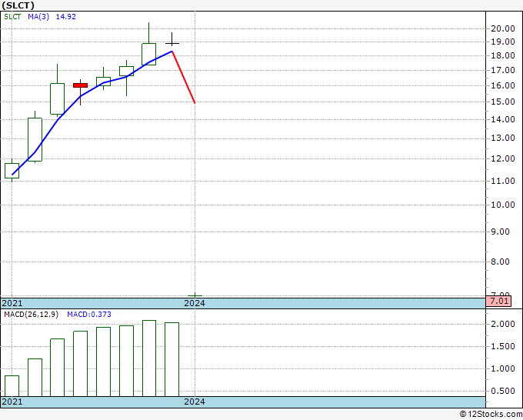Image resolution: width=523 pixels, height=420 pixels.
Task: Click the 2.000 MACD axis label
Action: click(x=503, y=325)
